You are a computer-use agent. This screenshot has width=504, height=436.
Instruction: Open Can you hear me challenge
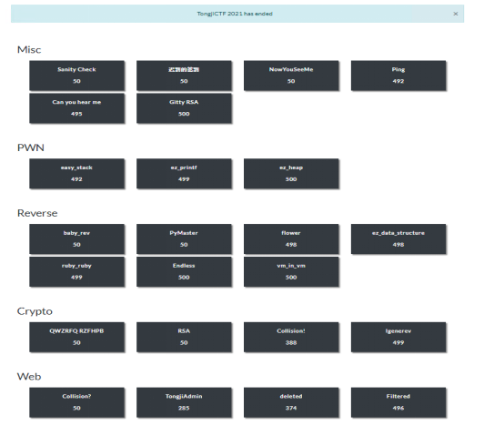[76, 108]
